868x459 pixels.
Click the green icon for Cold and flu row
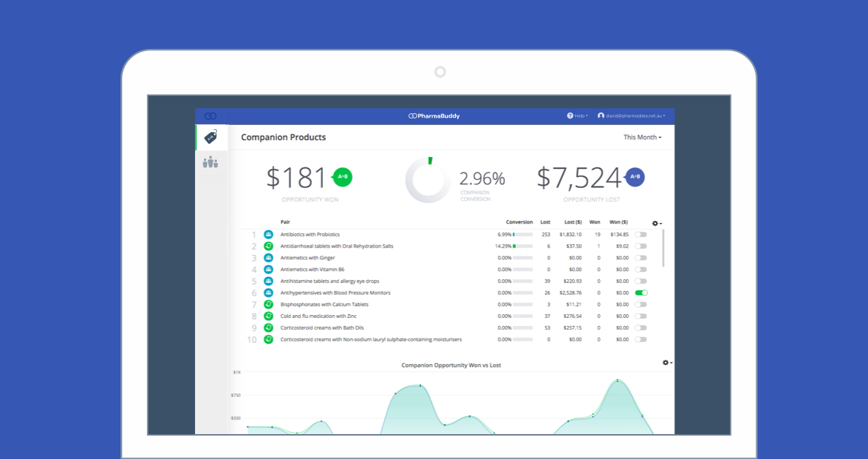(268, 316)
